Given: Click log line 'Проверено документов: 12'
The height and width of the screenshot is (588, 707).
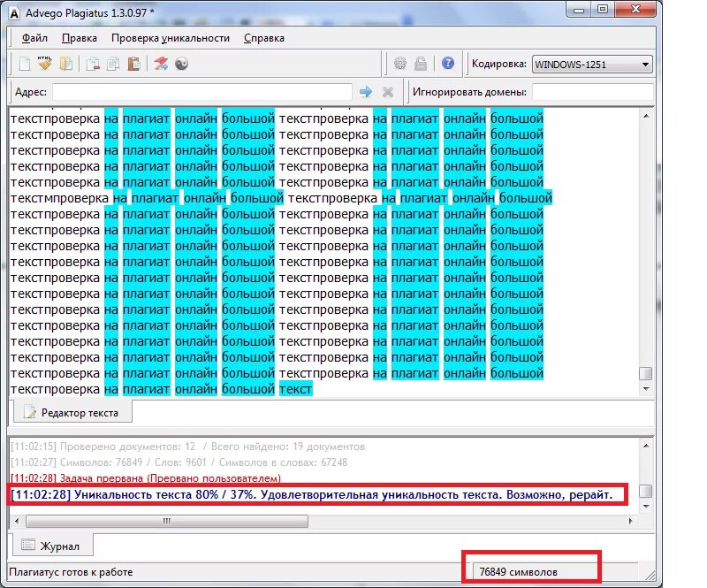Looking at the screenshot, I should click(x=187, y=447).
